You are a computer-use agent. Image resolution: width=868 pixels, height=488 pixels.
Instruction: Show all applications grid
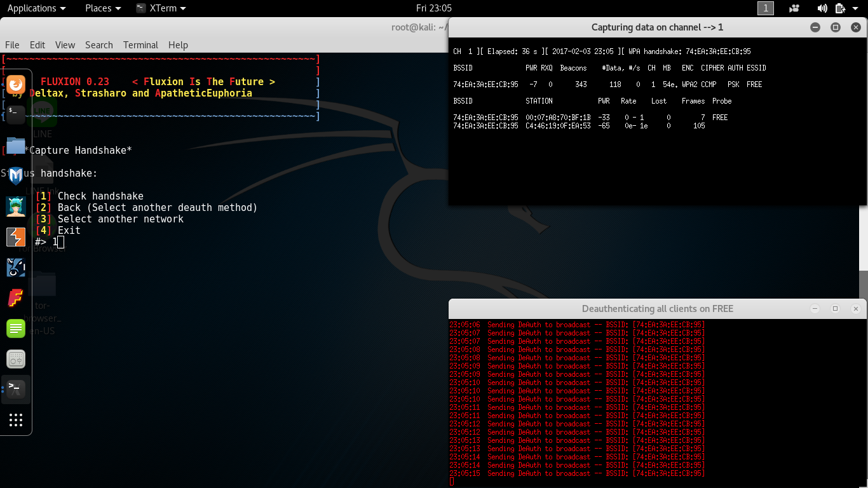(16, 419)
